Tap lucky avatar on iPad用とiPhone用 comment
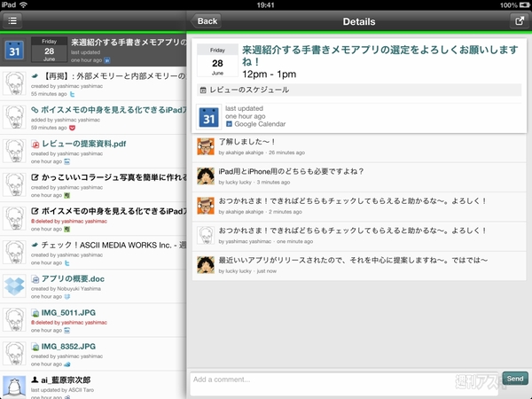Image resolution: width=532 pixels, height=399 pixels. coord(205,176)
